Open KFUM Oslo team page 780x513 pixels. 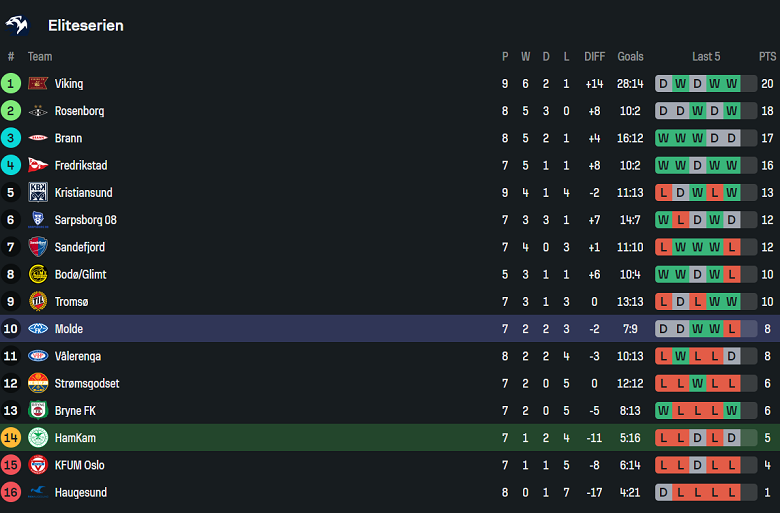tap(79, 465)
